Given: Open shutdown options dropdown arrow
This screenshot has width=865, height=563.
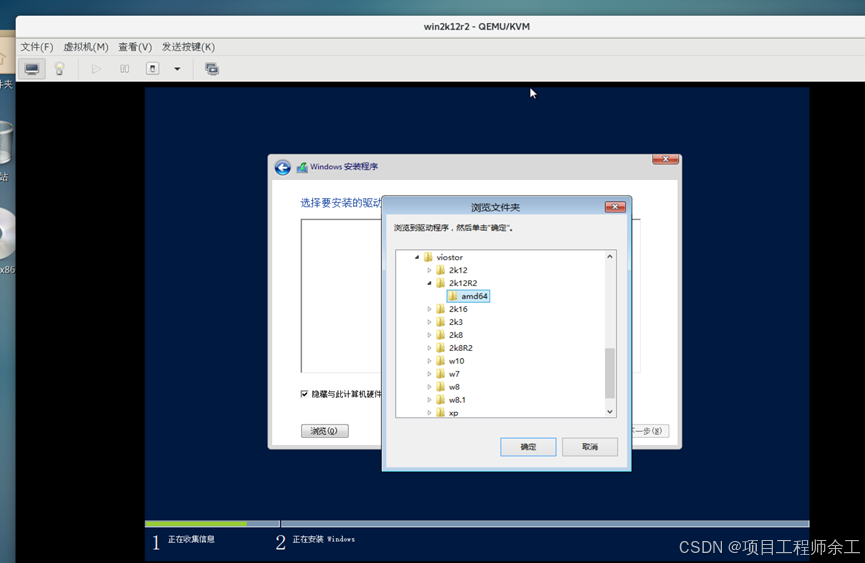Looking at the screenshot, I should pyautogui.click(x=177, y=69).
